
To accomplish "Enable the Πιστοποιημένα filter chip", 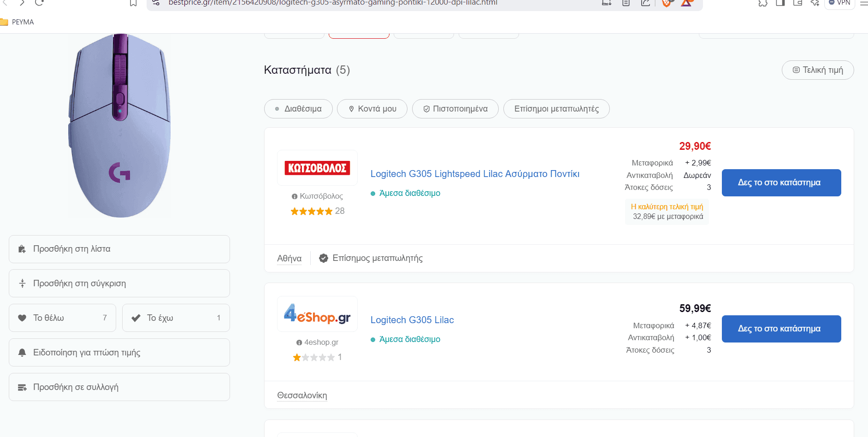I will pyautogui.click(x=455, y=109).
